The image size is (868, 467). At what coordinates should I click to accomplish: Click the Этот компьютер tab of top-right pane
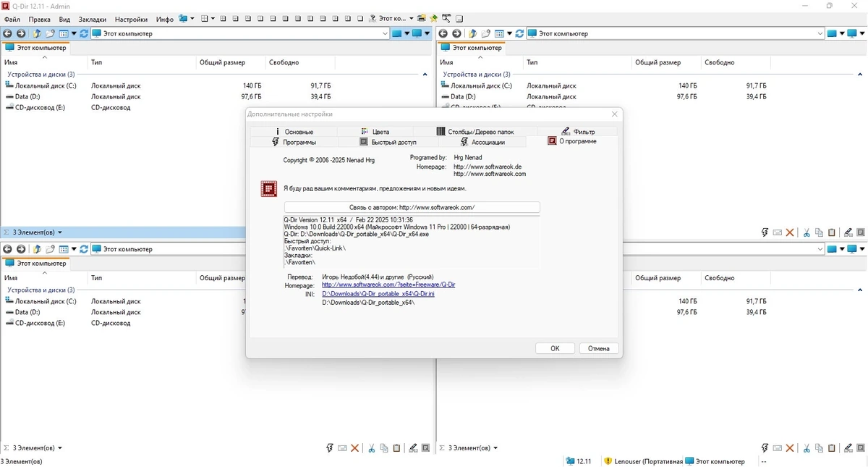[x=471, y=48]
